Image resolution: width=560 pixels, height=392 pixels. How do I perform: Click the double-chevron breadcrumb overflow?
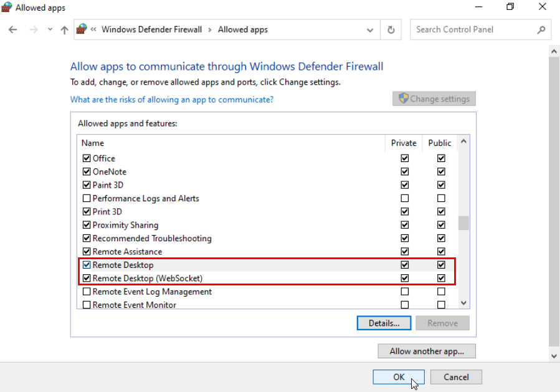click(x=93, y=29)
